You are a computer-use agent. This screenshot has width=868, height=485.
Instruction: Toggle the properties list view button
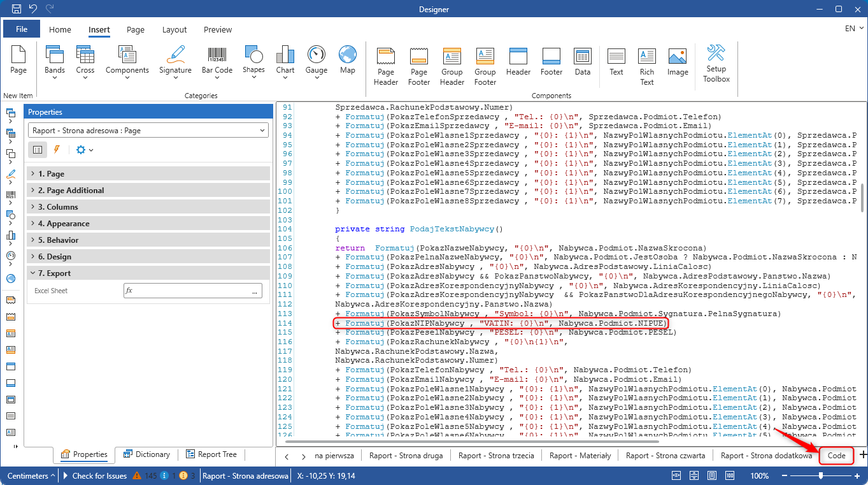point(38,150)
